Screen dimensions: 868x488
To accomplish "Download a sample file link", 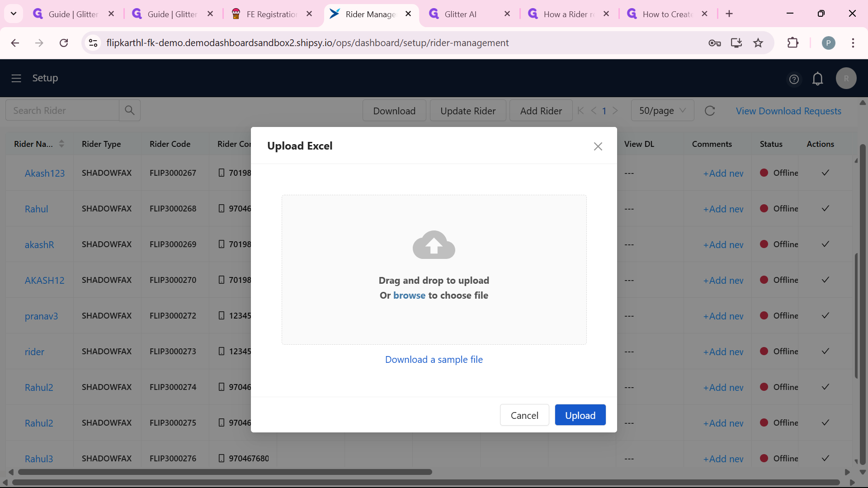I will click(434, 360).
